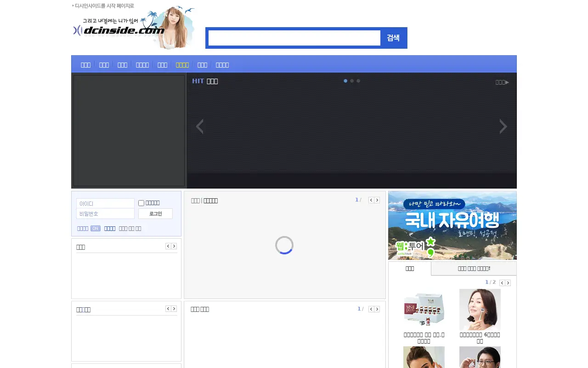Previous page arrow in the loading spinner panel
The height and width of the screenshot is (368, 588).
[x=371, y=200]
